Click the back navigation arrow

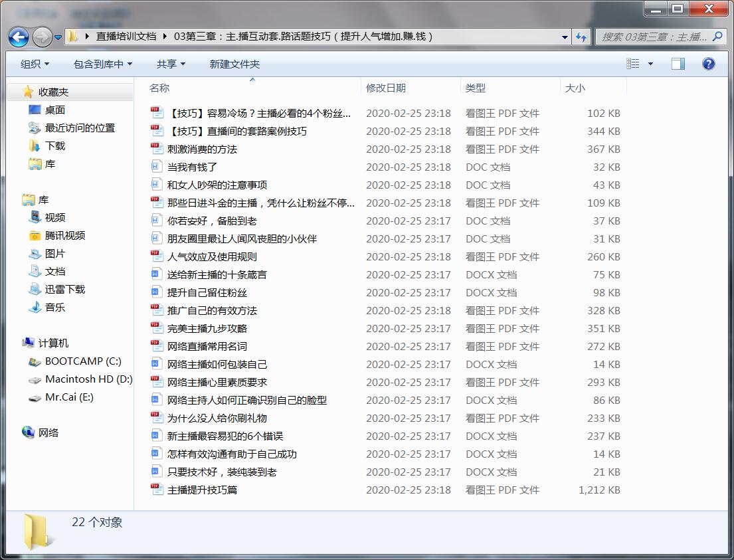pyautogui.click(x=19, y=38)
